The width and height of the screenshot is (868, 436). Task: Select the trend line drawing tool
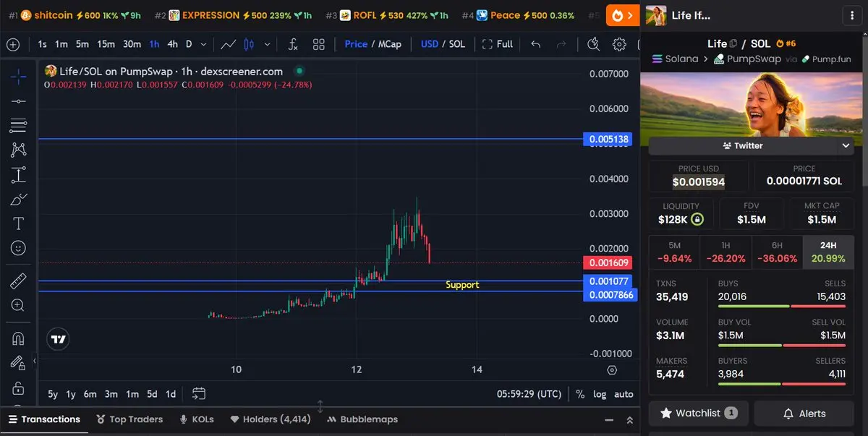click(x=18, y=101)
